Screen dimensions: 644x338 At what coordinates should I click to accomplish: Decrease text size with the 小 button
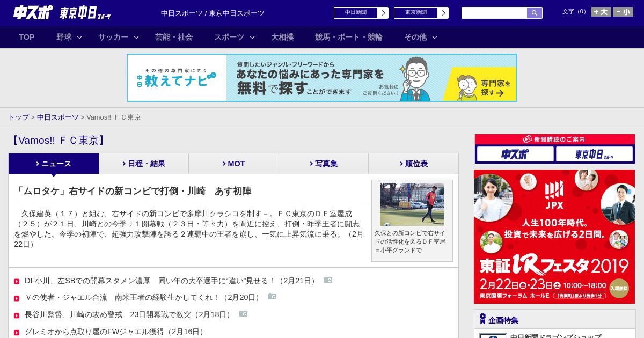[x=623, y=12]
